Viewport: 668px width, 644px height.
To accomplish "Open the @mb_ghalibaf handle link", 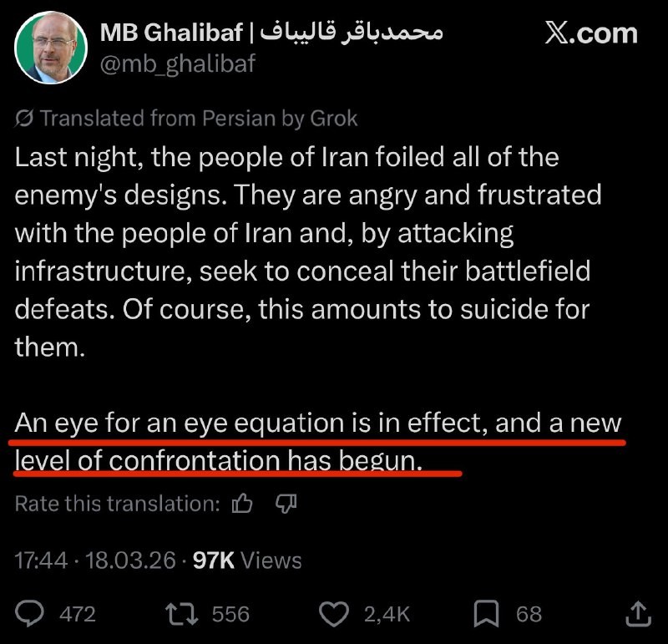I will point(177,63).
